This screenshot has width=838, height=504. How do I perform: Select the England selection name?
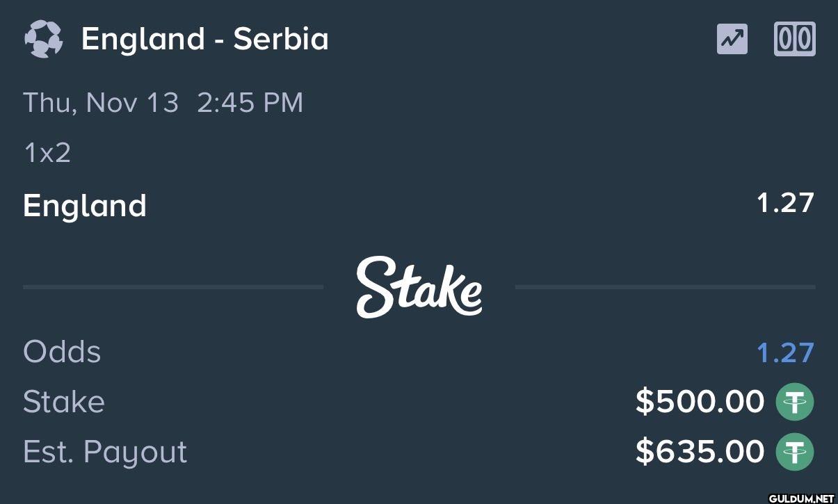click(85, 206)
